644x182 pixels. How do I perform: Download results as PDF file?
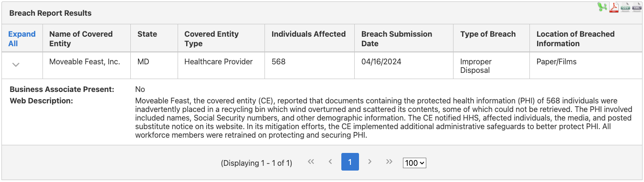(x=614, y=7)
